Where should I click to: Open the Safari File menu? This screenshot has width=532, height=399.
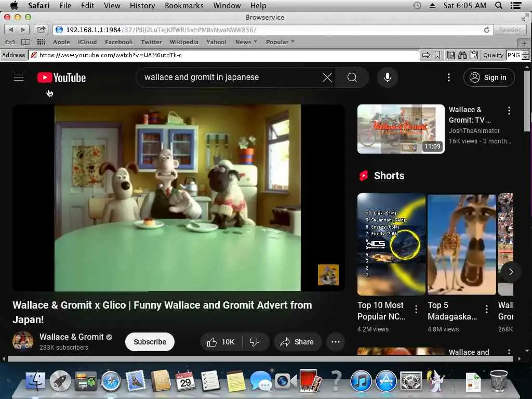click(65, 5)
